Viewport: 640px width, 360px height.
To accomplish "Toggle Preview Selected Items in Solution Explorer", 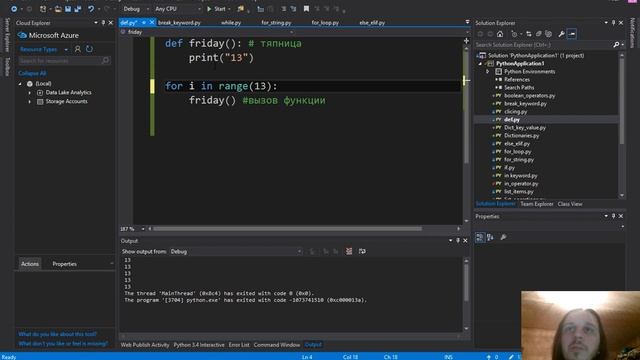I will [572, 34].
